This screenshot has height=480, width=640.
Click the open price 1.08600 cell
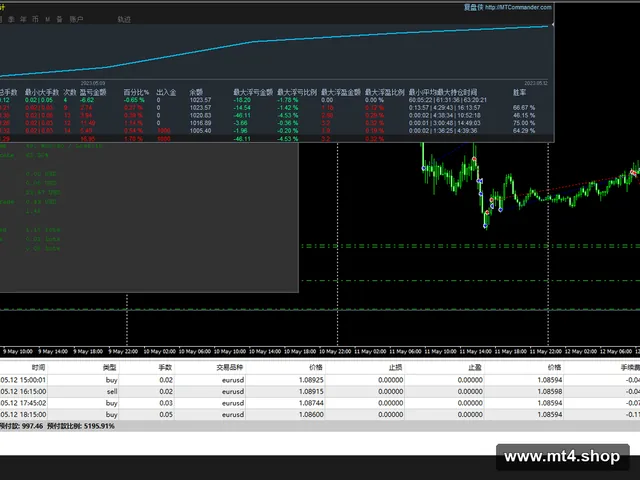311,414
